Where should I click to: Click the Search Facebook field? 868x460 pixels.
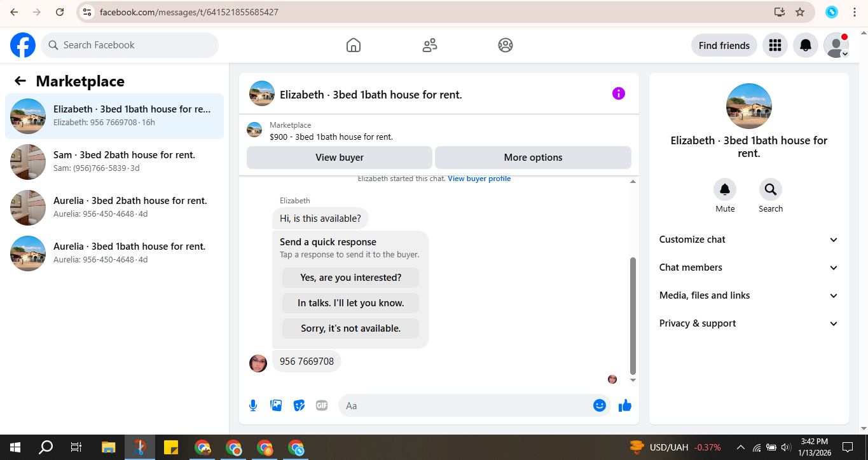pos(130,45)
